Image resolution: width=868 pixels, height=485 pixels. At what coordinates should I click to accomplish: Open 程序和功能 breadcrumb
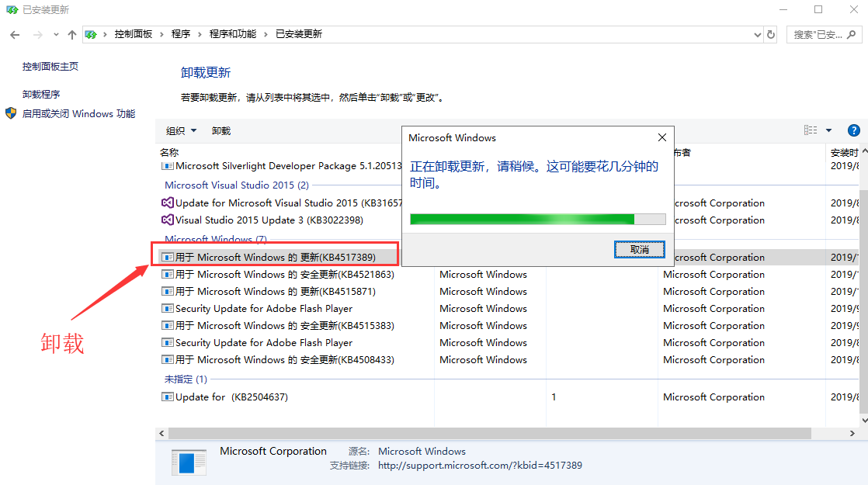point(232,34)
